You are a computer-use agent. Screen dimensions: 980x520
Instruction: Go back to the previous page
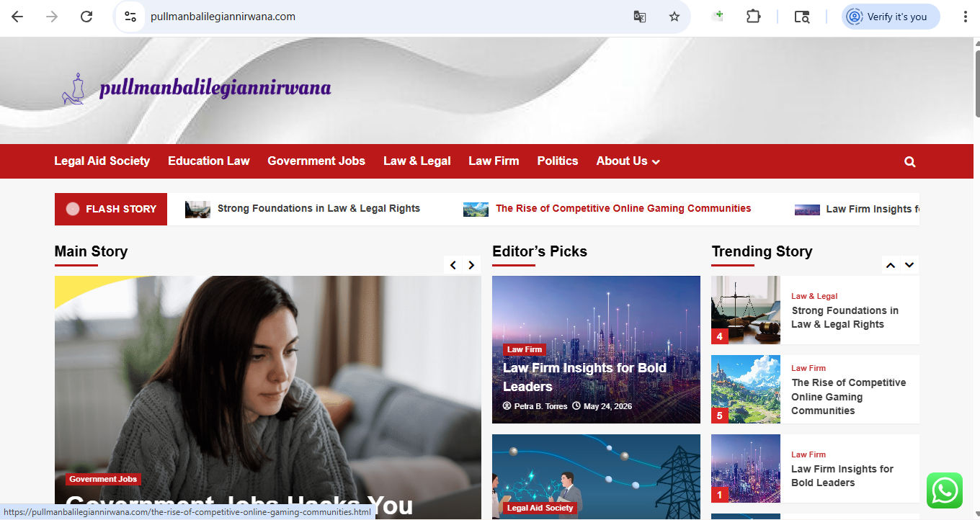[17, 17]
